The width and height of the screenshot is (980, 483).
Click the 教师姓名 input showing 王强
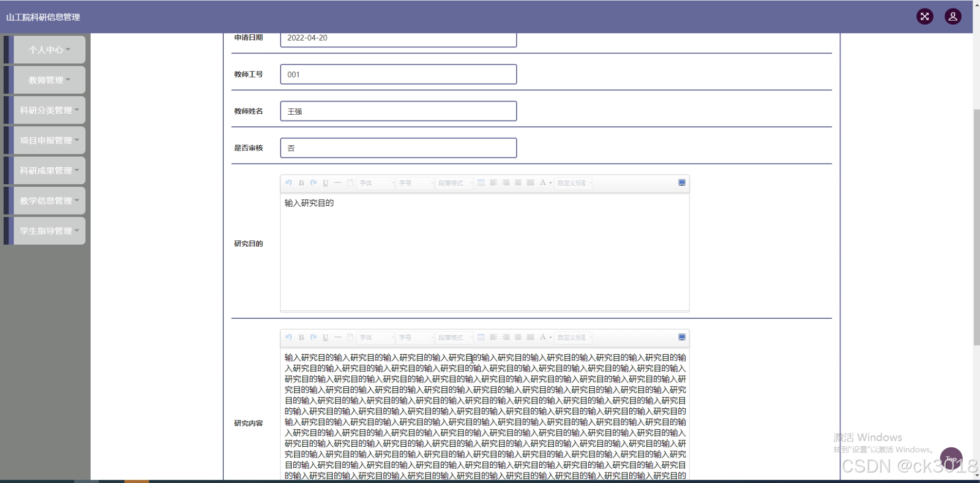point(398,111)
